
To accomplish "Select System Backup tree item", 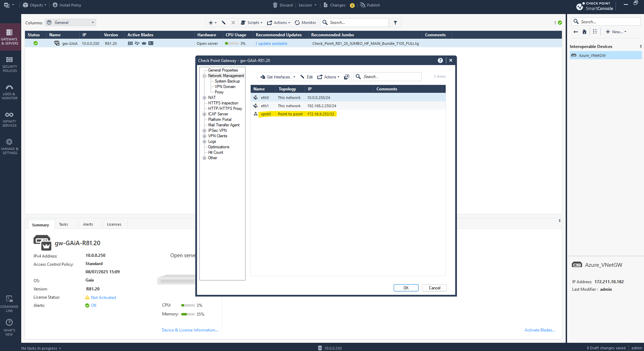I will [x=227, y=81].
